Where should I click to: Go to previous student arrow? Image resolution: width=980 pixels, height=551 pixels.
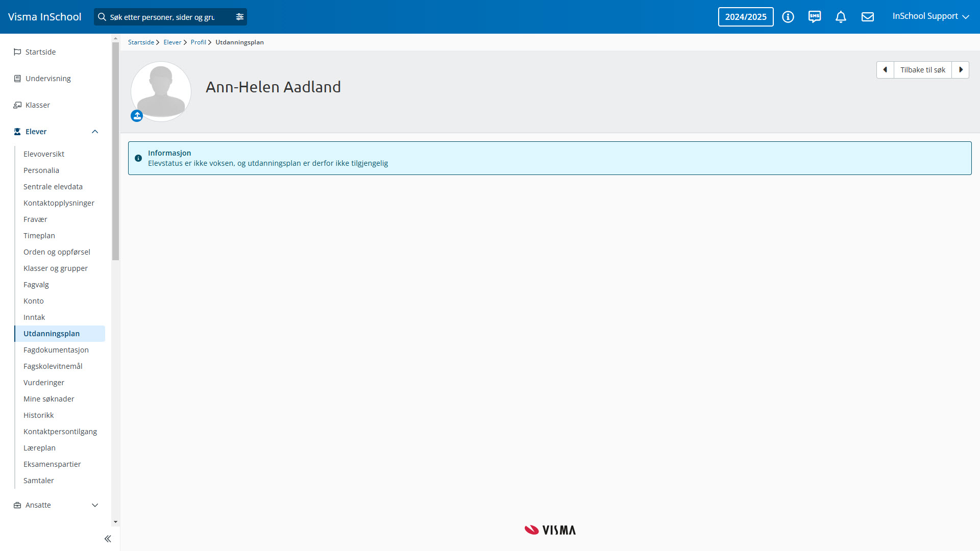[x=885, y=70]
